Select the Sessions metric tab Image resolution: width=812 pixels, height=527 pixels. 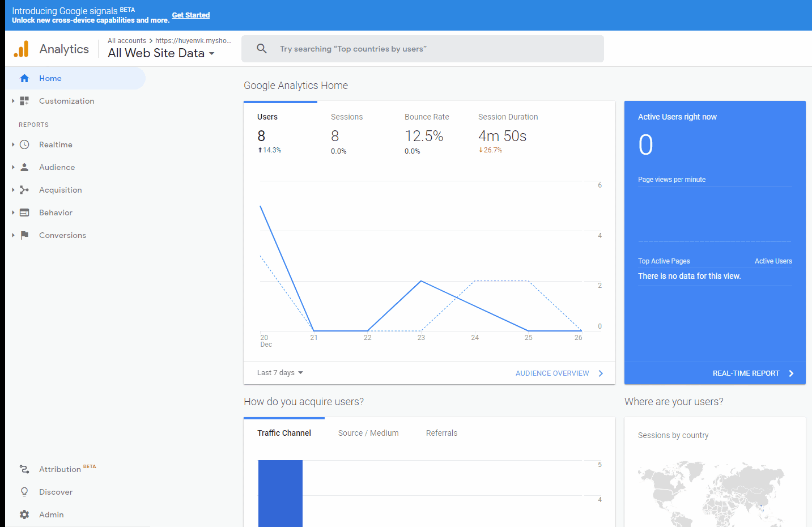point(354,134)
